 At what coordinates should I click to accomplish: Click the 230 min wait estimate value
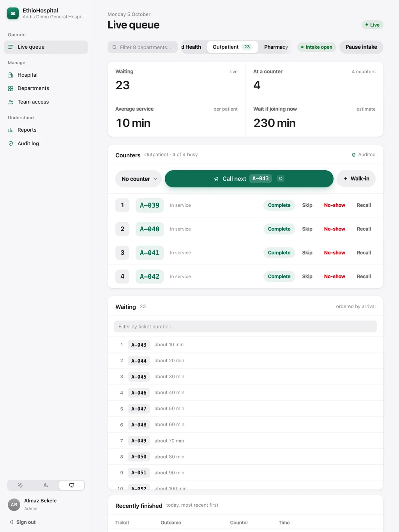coord(274,123)
